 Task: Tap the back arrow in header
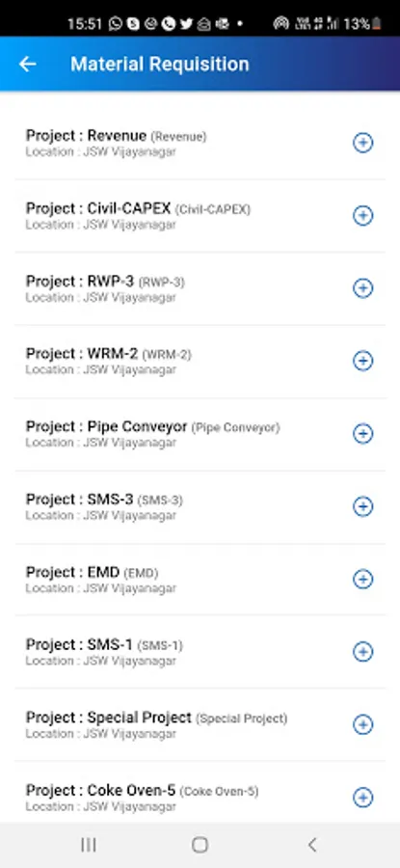(x=27, y=65)
